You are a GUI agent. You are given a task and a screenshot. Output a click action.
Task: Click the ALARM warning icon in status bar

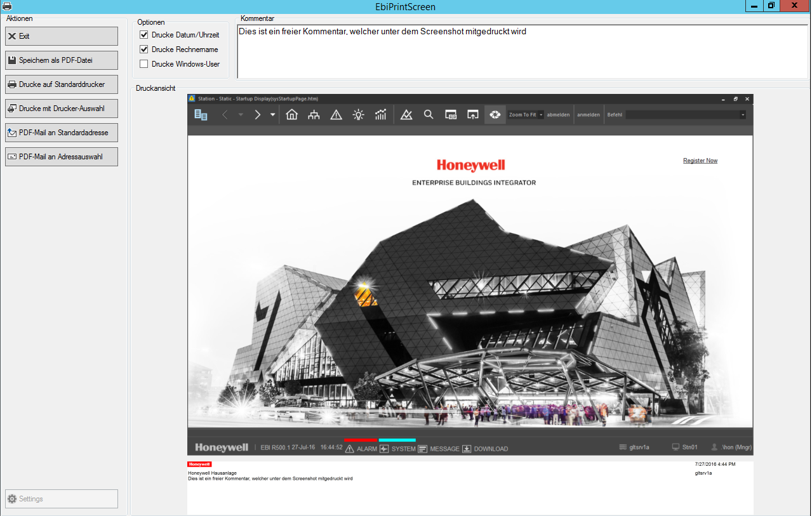click(x=349, y=449)
